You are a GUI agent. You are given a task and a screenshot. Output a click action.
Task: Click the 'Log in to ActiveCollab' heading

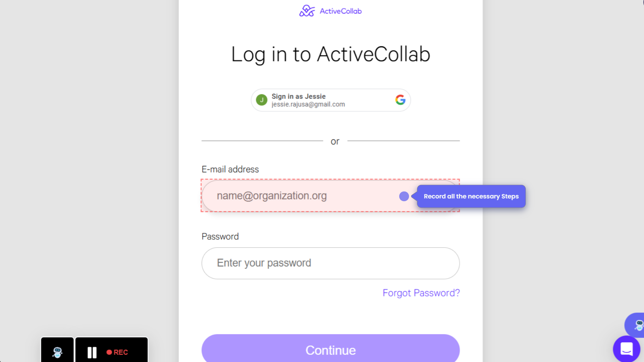coord(330,54)
